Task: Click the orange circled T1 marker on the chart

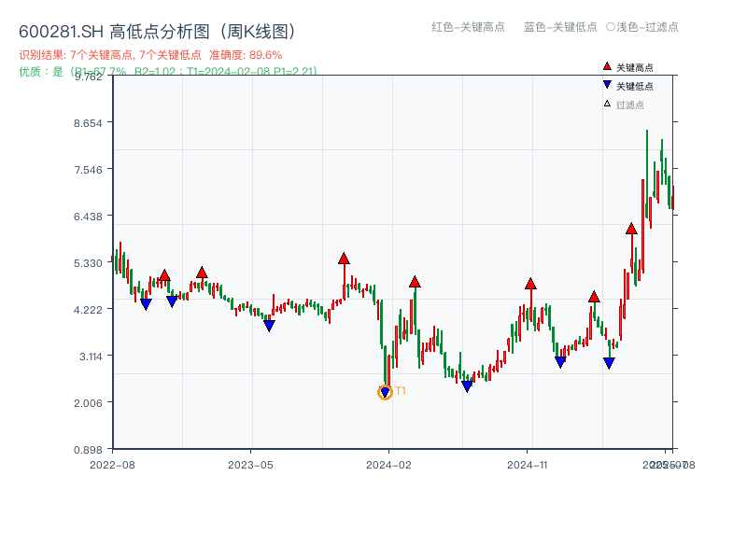Action: point(384,392)
